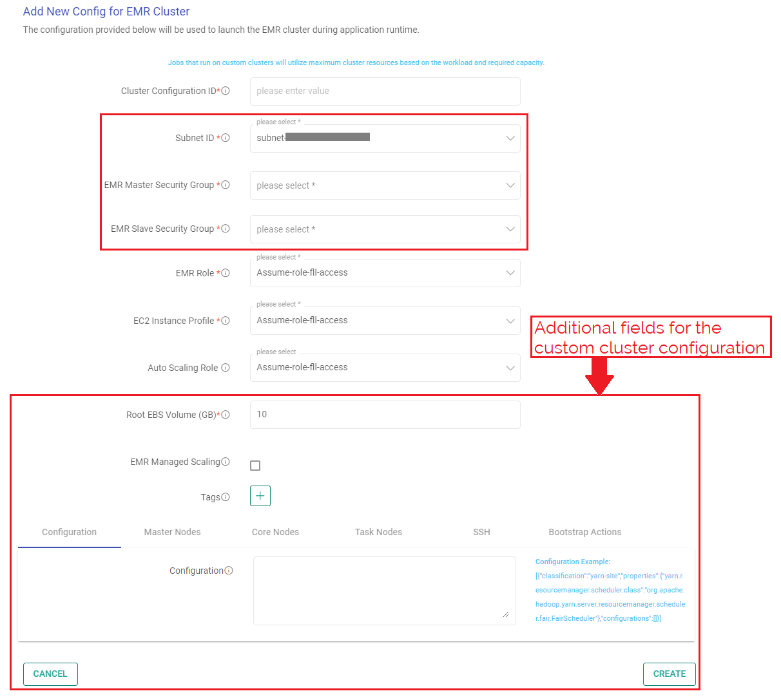
Task: Click the plus icon to add a Tag
Action: tap(260, 496)
